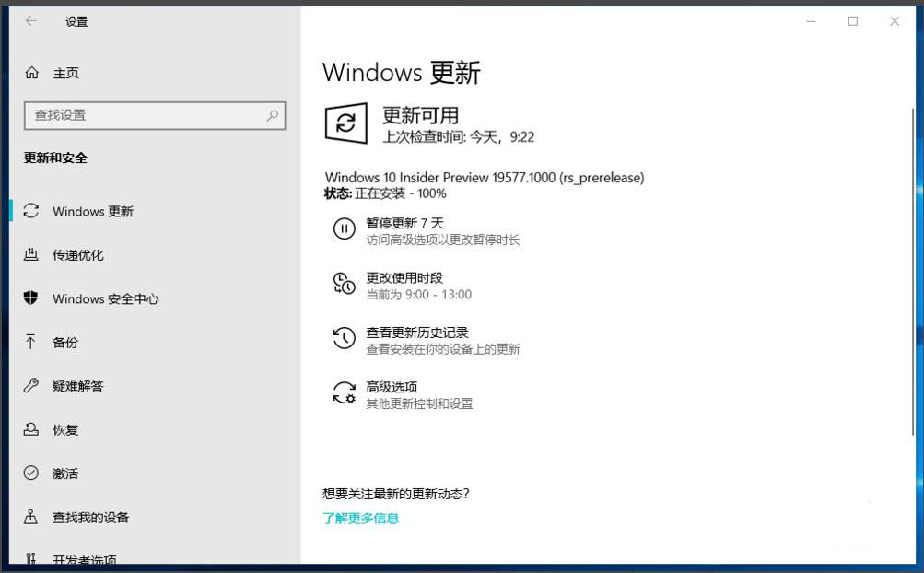
Task: Click the Windows 更新 page title
Action: [402, 73]
